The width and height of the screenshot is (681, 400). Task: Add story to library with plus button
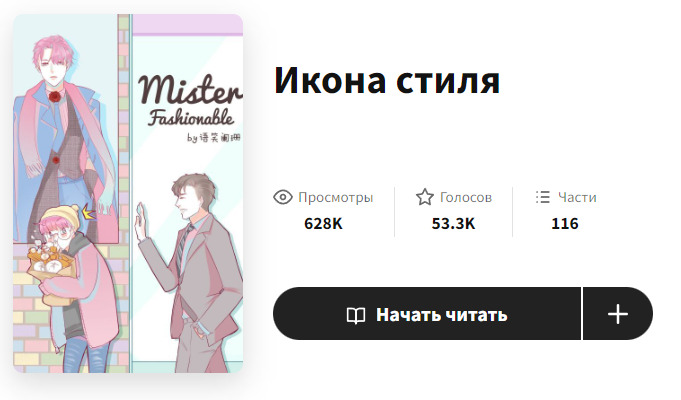tap(618, 314)
